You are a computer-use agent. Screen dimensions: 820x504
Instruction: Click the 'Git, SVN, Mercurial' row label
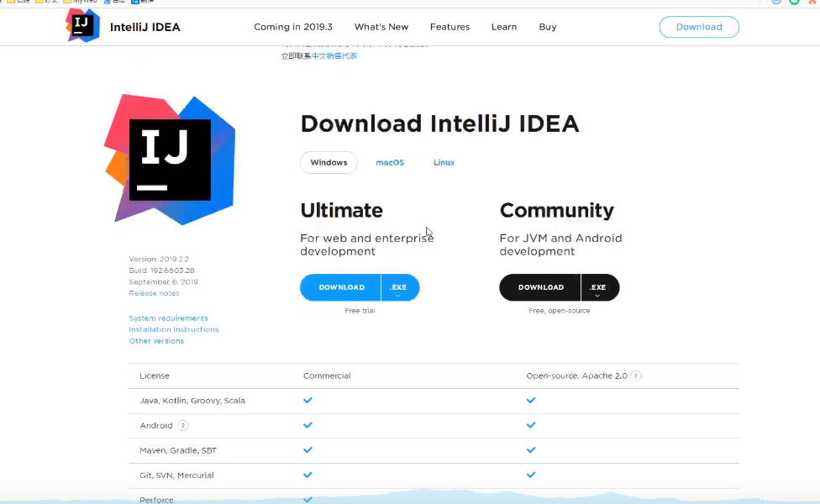click(176, 475)
